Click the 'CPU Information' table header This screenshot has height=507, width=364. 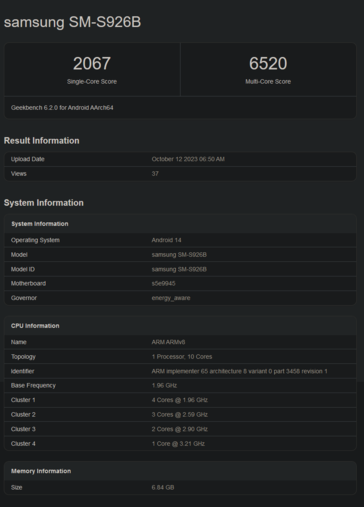(x=35, y=326)
